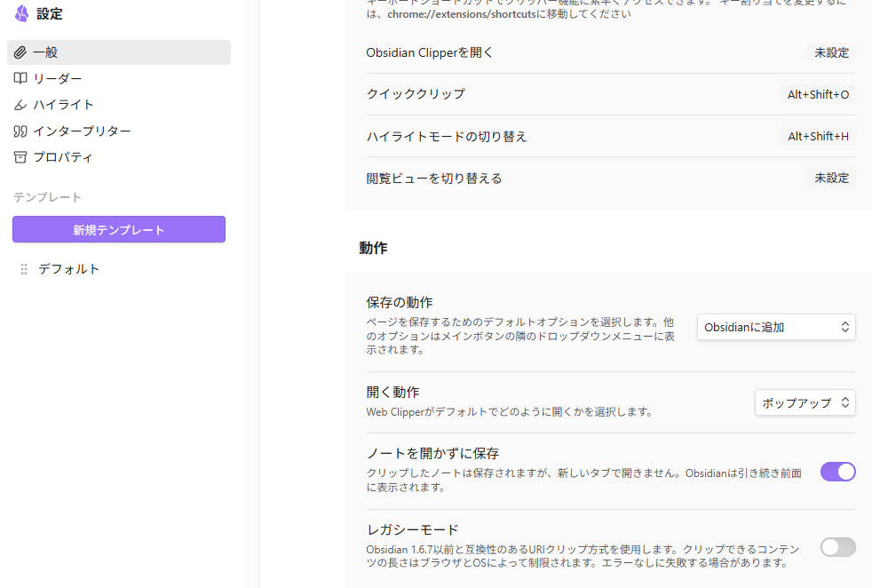Screen dimensions: 872x588
Task: Click the book icon beside リーダー
Action: tap(20, 78)
